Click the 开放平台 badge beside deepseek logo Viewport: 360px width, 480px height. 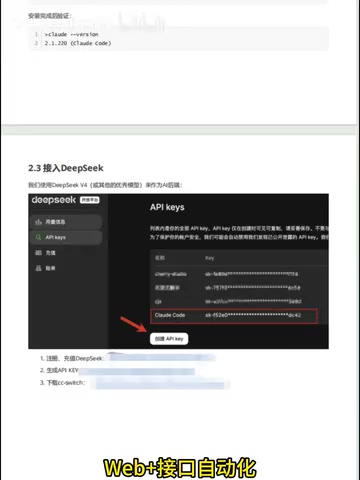point(90,200)
